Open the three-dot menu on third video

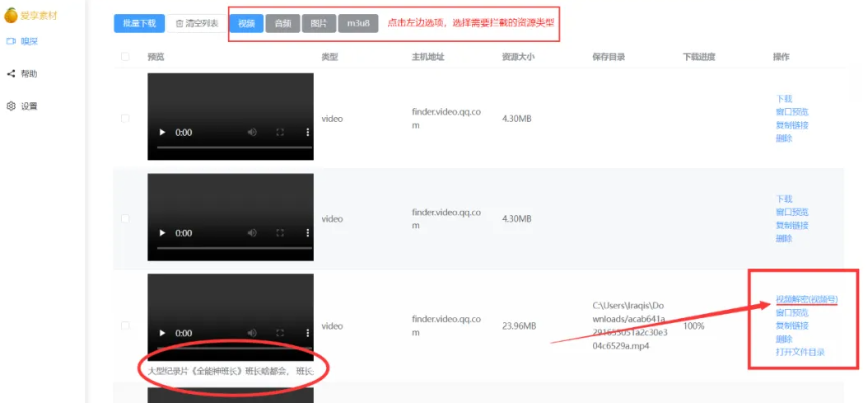click(x=308, y=333)
